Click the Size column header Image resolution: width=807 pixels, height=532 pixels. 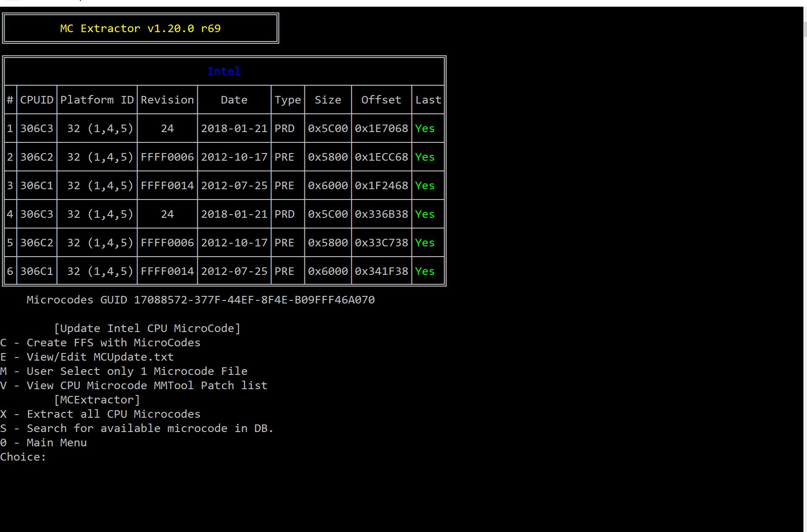point(328,100)
